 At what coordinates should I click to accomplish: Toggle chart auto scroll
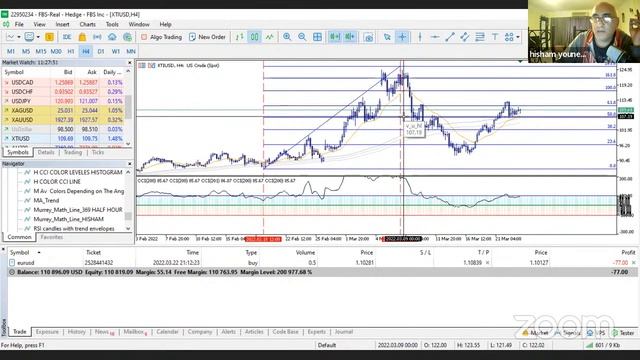335,37
